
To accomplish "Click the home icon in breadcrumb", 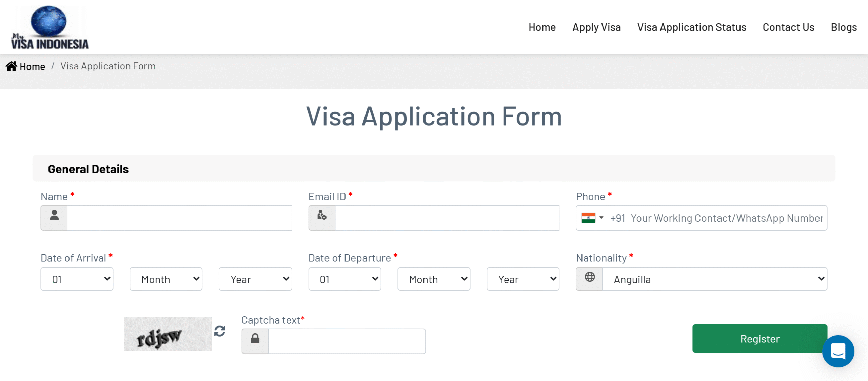I will click(x=11, y=66).
